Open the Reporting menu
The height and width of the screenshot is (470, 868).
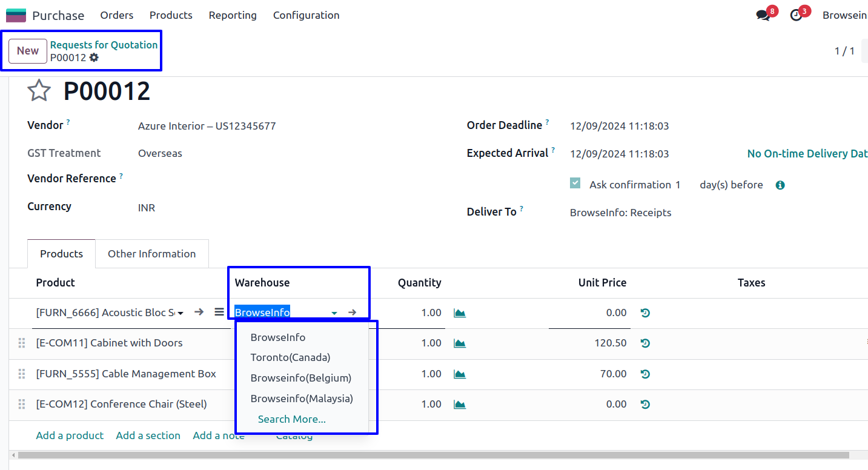[x=233, y=15]
